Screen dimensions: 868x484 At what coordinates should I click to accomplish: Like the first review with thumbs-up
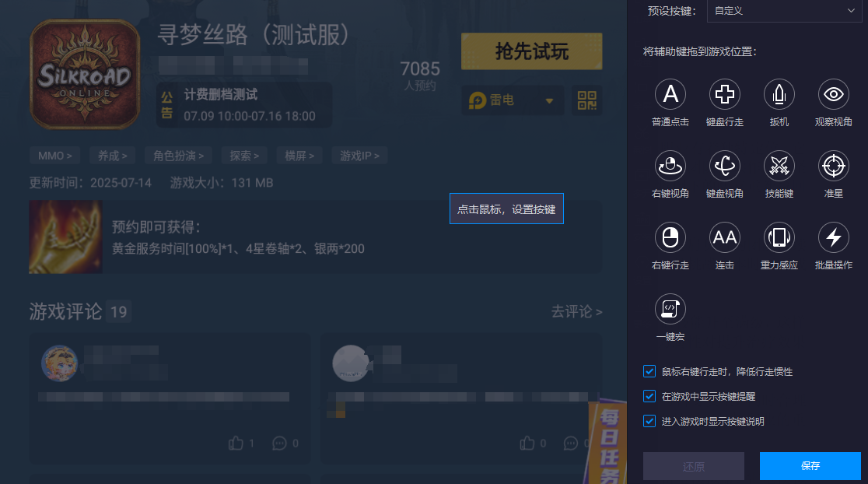point(236,443)
